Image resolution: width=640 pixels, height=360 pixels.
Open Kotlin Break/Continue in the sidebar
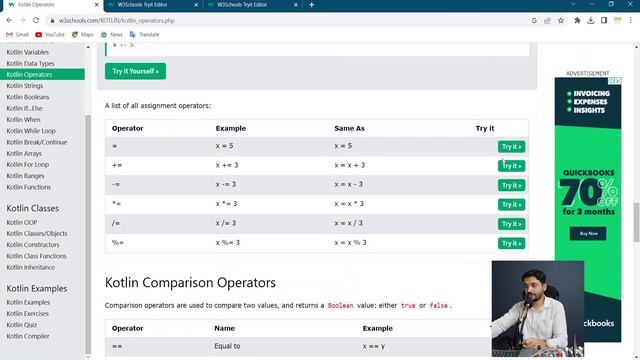[x=37, y=142]
